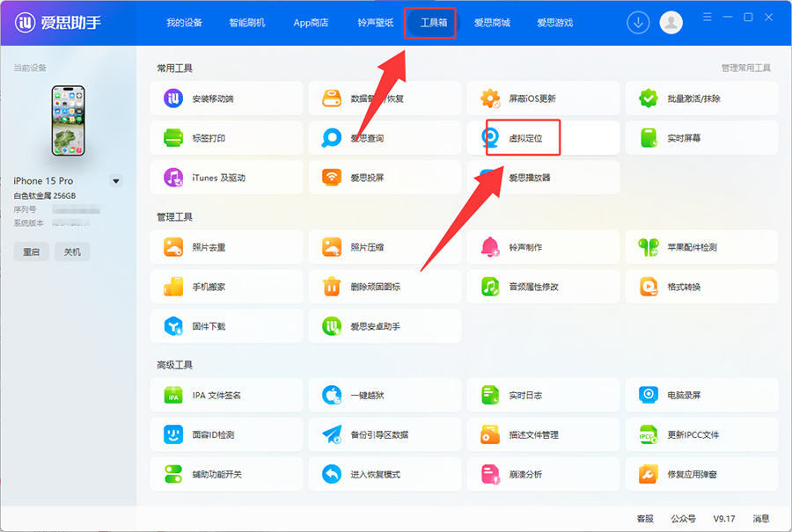Open 删除顽固图标 trash icon
Image resolution: width=792 pixels, height=532 pixels.
(332, 287)
